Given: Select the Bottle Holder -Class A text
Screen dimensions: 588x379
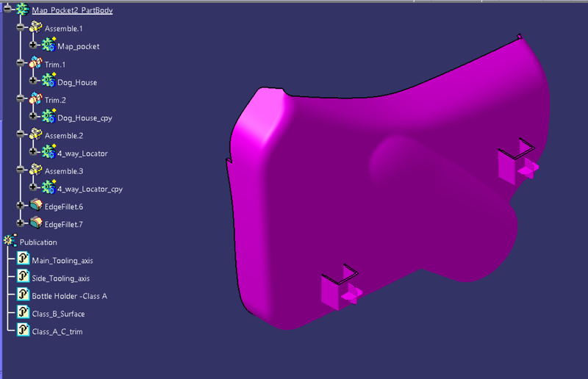Looking at the screenshot, I should tap(69, 296).
